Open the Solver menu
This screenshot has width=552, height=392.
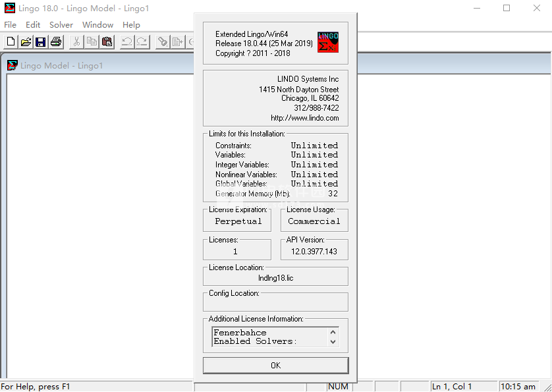point(61,24)
